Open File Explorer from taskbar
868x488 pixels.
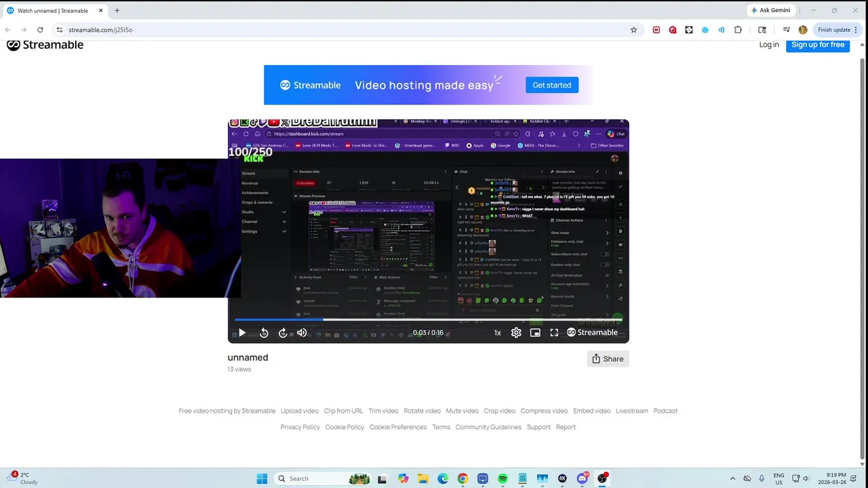[423, 479]
